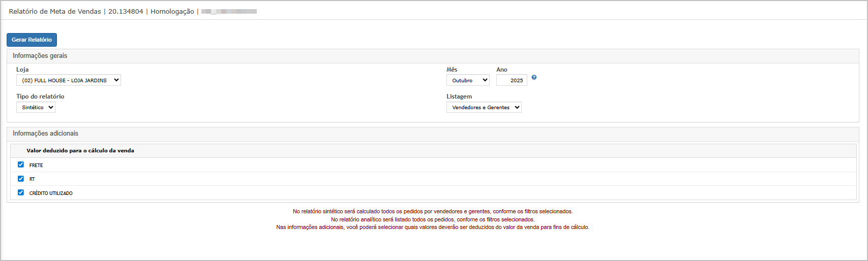The height and width of the screenshot is (261, 868).
Task: Select the Valor deduzido column header
Action: point(80,151)
